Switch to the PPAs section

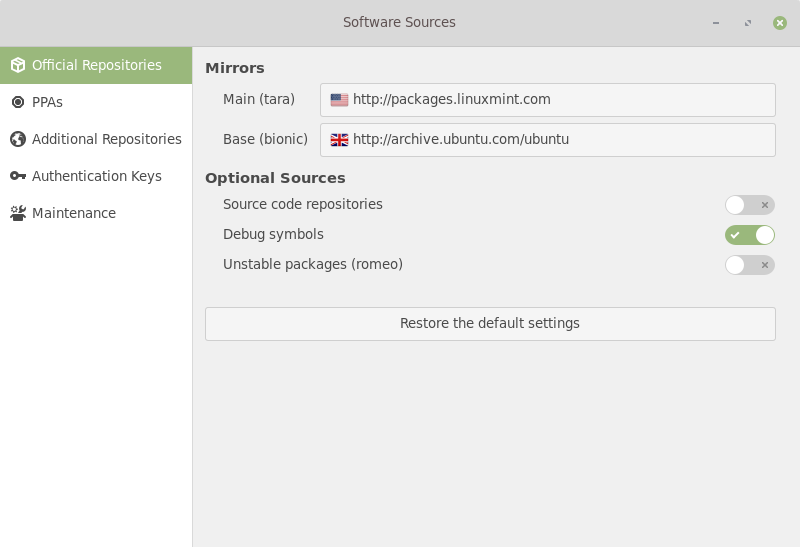[47, 102]
